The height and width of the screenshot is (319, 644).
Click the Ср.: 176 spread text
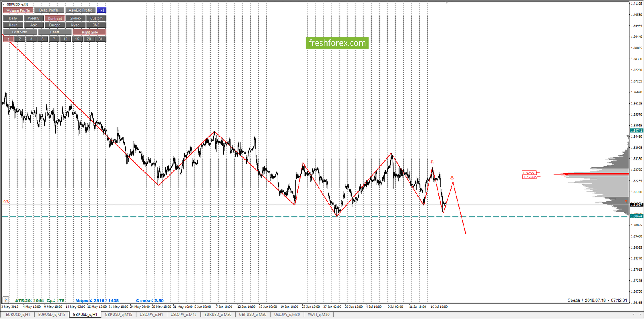pos(56,300)
